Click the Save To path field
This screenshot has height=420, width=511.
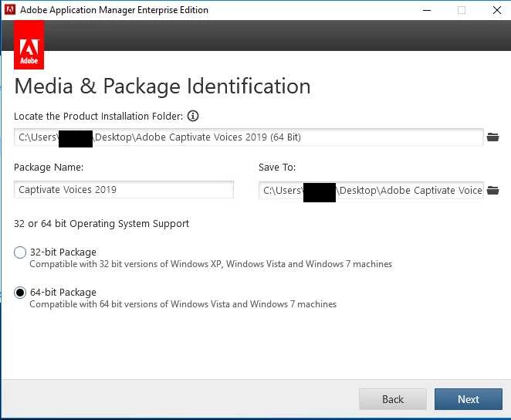click(x=371, y=190)
